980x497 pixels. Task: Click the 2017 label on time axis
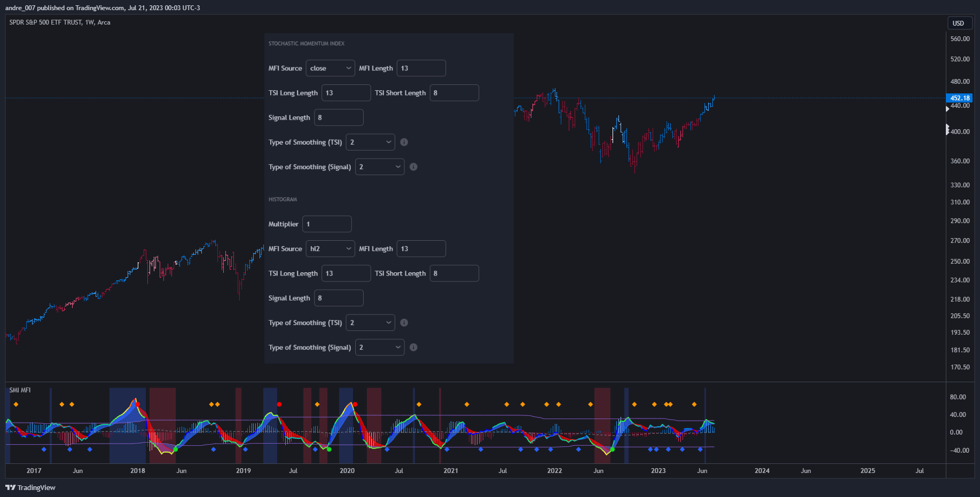pos(34,471)
